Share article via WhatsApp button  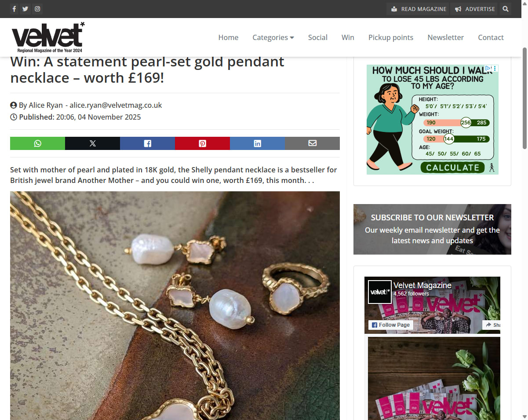37,143
